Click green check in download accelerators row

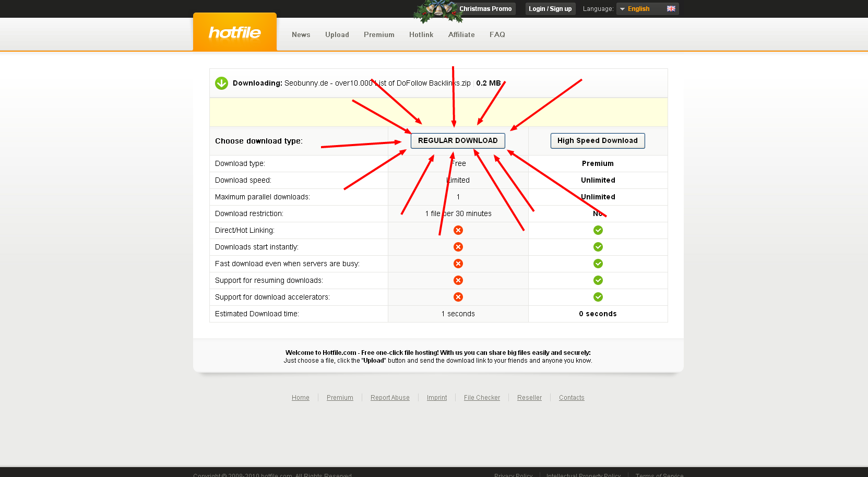click(x=598, y=297)
